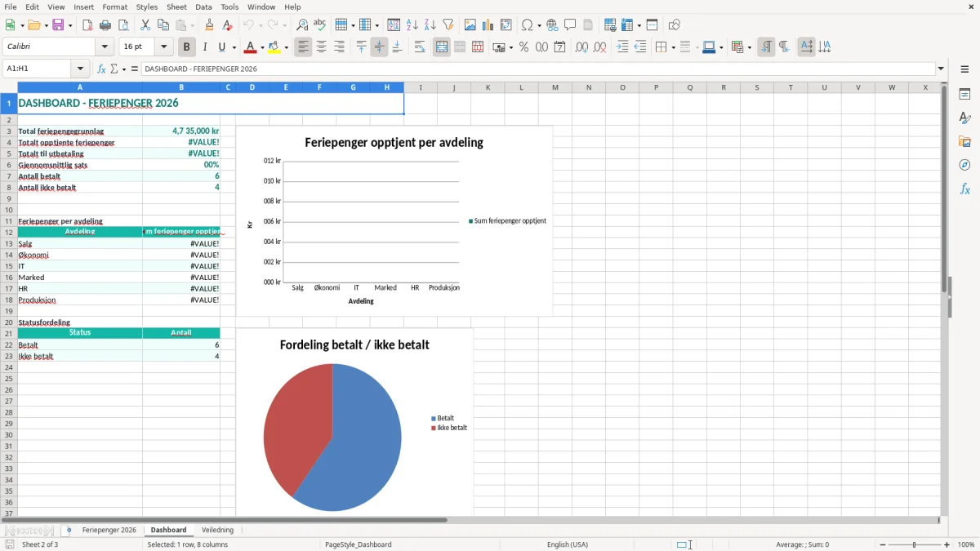Toggle the AutoFilter funnel icon
This screenshot has height=551, width=980.
(x=448, y=25)
